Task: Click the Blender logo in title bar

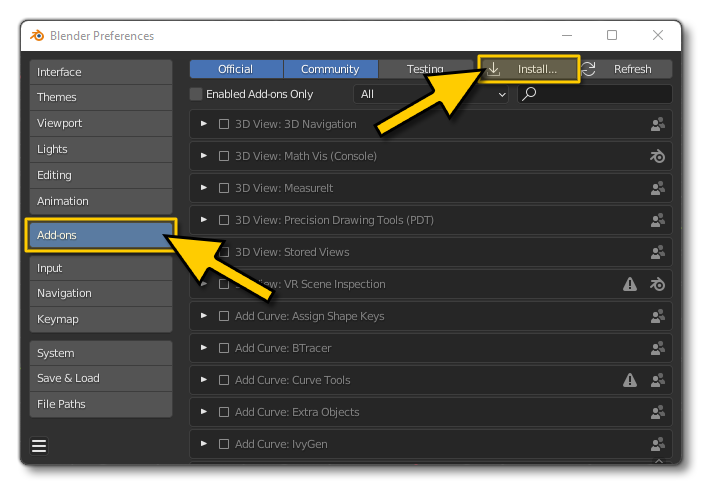Action: coord(37,35)
